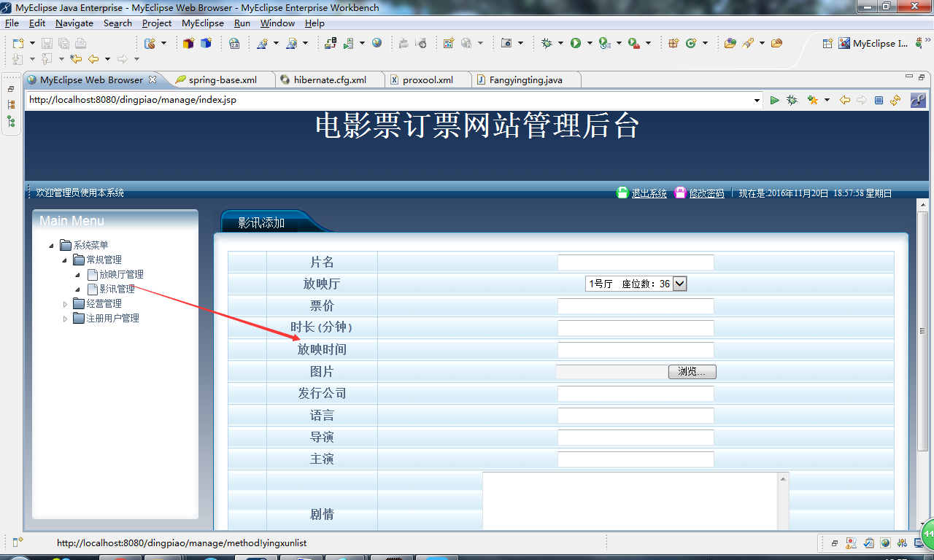Click the 浏览... browse button
This screenshot has width=934, height=560.
(x=692, y=372)
